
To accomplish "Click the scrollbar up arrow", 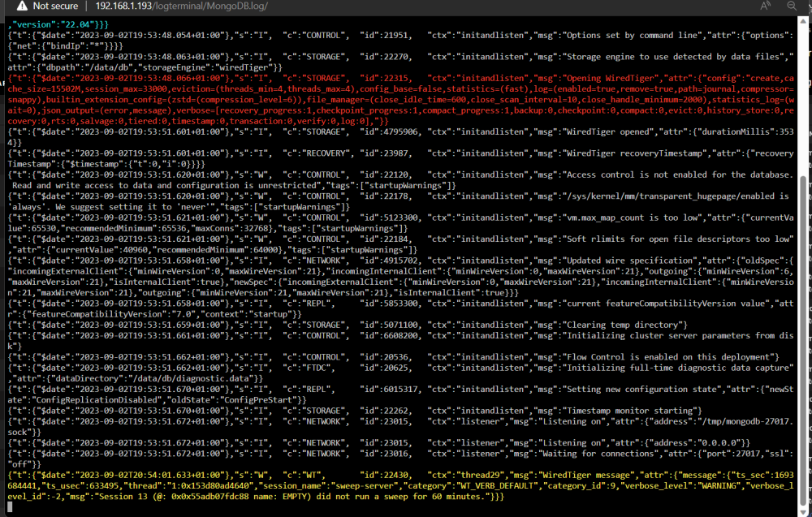I will [804, 21].
